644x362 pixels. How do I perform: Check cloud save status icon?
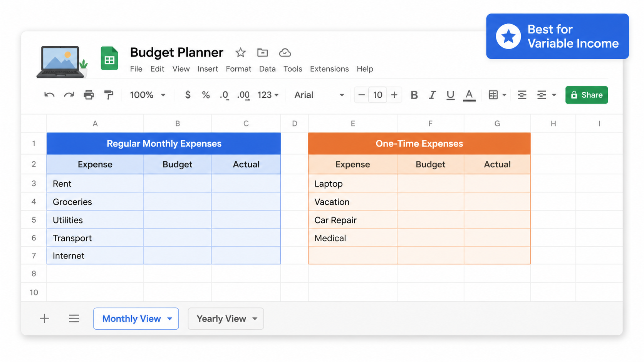(x=285, y=53)
